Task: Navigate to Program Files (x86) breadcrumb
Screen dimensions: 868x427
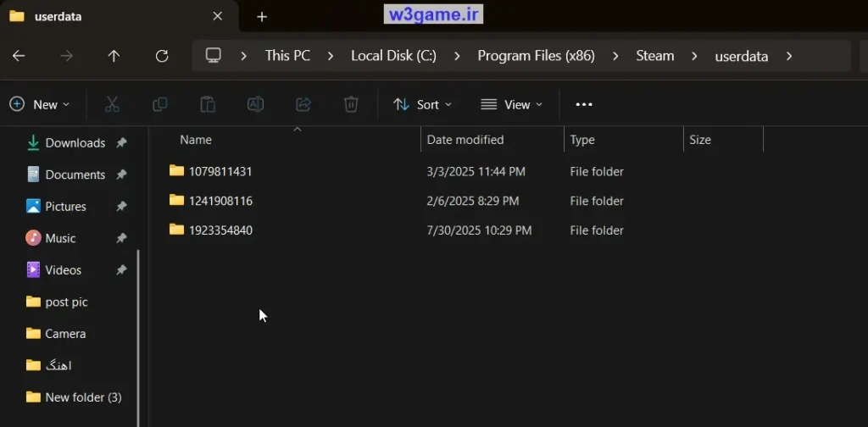Action: [x=537, y=56]
